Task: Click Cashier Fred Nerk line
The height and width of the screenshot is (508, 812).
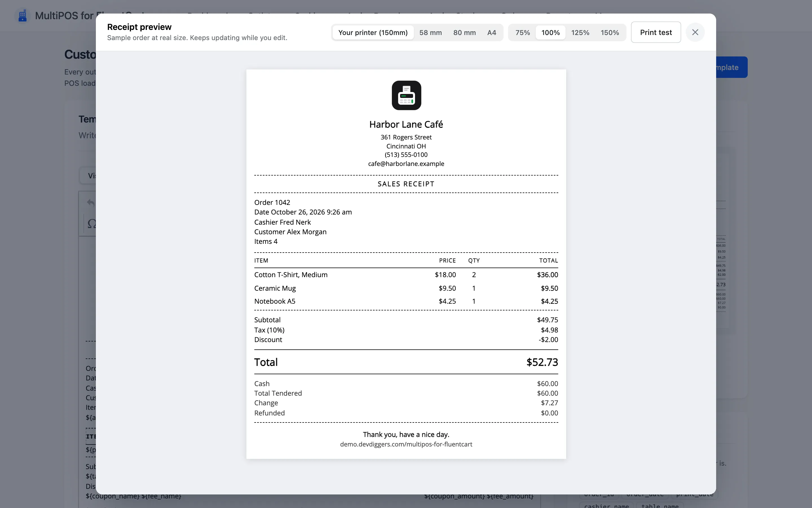Action: point(283,222)
